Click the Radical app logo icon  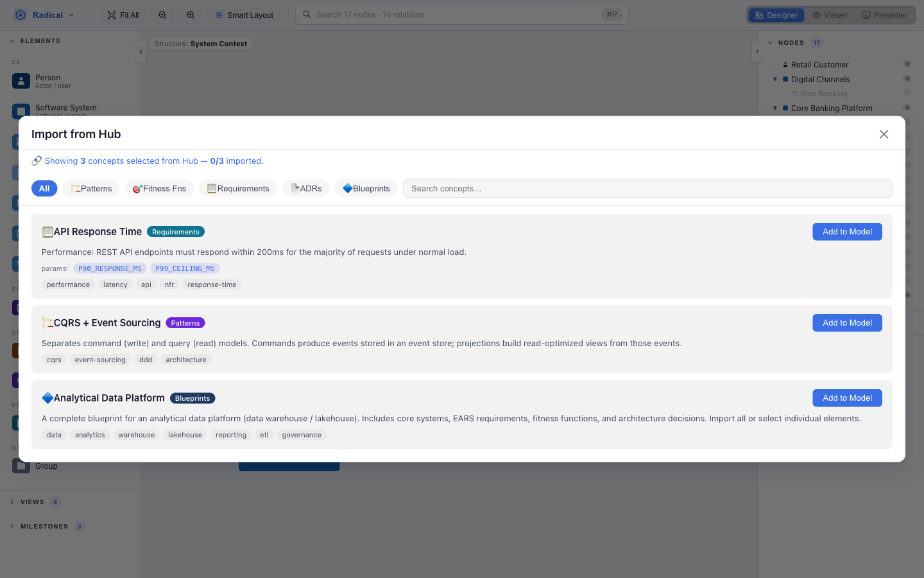(21, 15)
